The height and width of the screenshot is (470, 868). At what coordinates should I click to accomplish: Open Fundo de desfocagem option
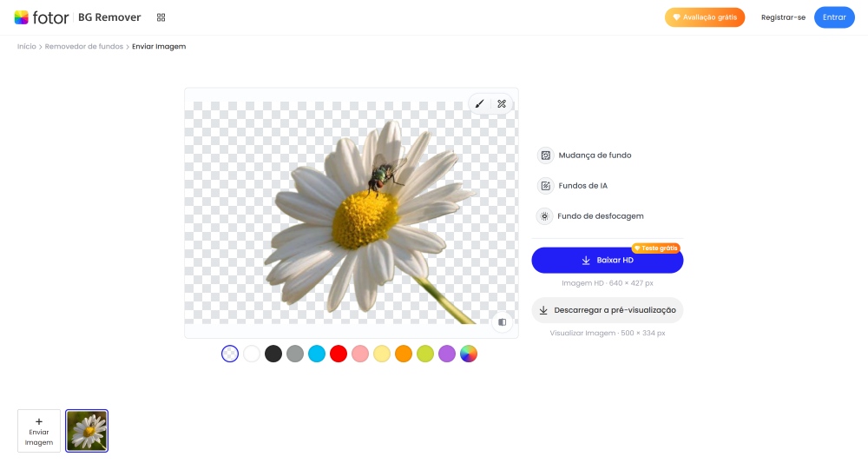pos(590,216)
